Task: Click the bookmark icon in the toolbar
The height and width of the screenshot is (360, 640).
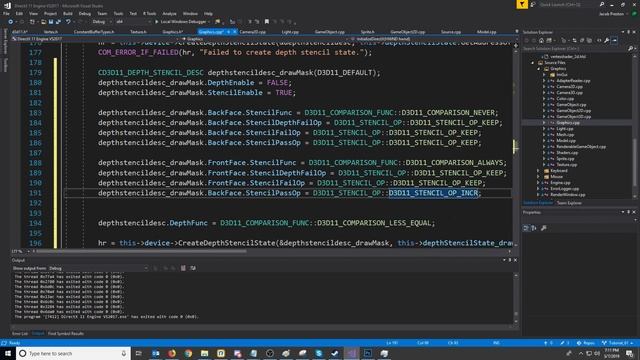Action: tap(267, 22)
